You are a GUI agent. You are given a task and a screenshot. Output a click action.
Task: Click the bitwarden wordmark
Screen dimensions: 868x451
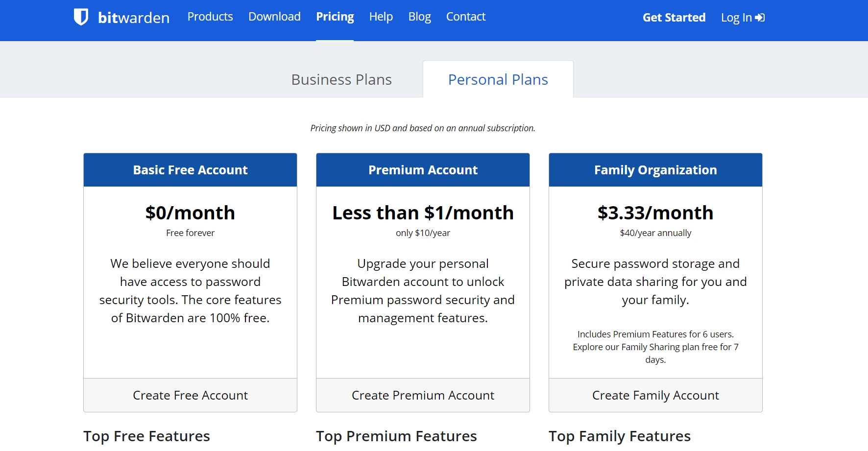[x=134, y=18]
